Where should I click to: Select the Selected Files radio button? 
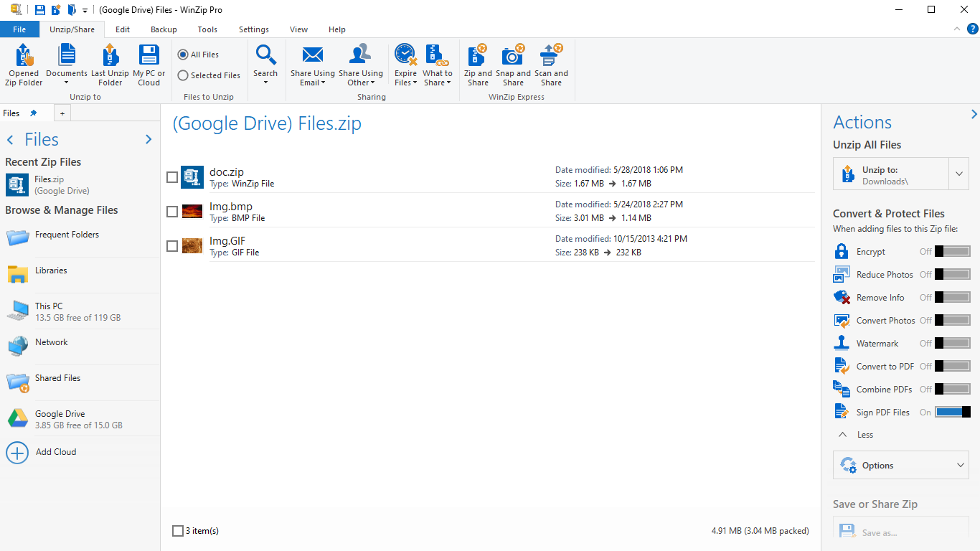pos(183,75)
